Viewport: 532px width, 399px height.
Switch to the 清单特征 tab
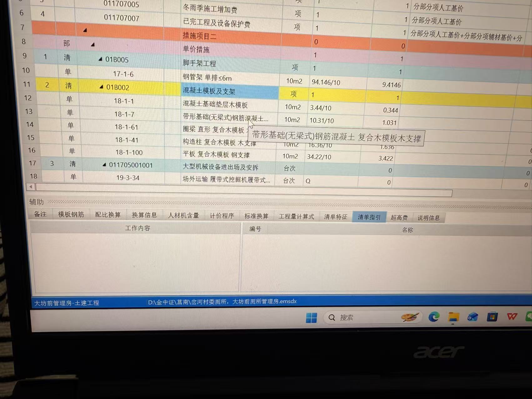pyautogui.click(x=335, y=216)
